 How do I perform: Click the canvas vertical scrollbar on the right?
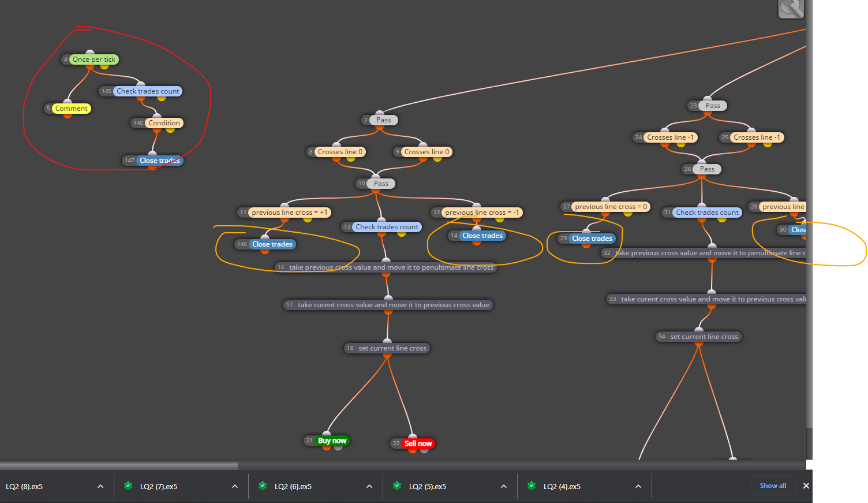809,214
